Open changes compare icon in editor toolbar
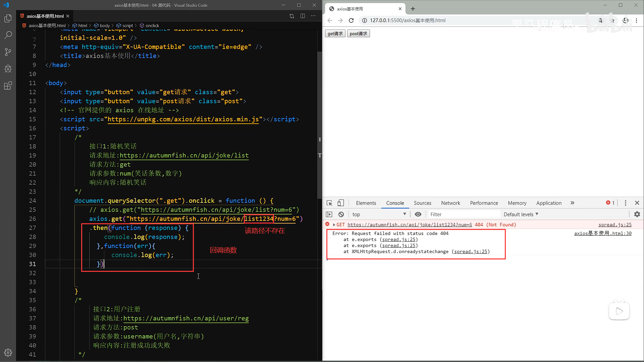The height and width of the screenshot is (362, 644). click(292, 16)
